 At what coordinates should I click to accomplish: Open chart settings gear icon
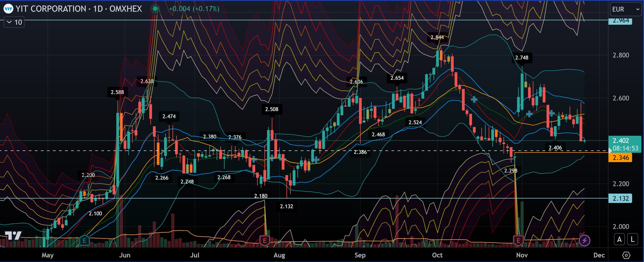click(x=626, y=255)
